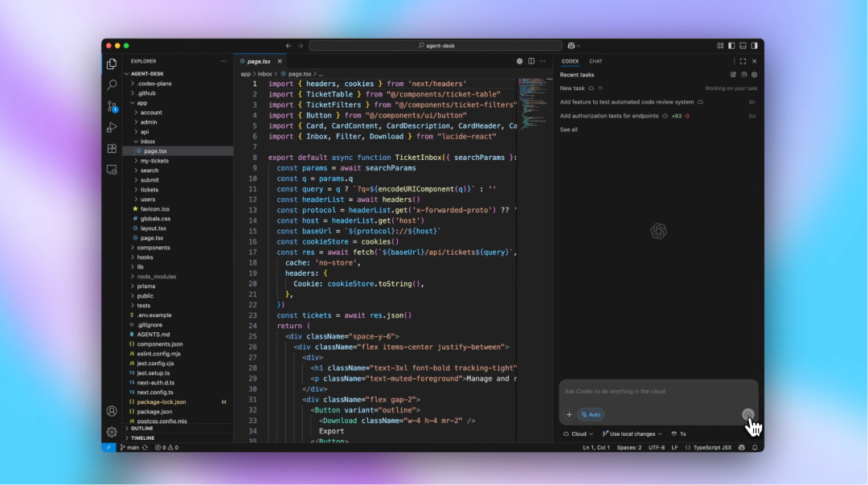Open the Search view in activity bar
Viewport: 868px width, 485px height.
[112, 84]
